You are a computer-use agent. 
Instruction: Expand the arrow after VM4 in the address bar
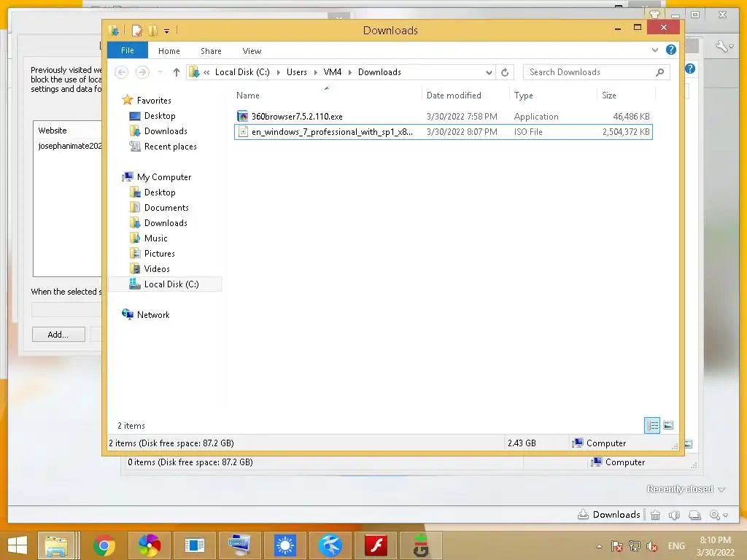[350, 72]
